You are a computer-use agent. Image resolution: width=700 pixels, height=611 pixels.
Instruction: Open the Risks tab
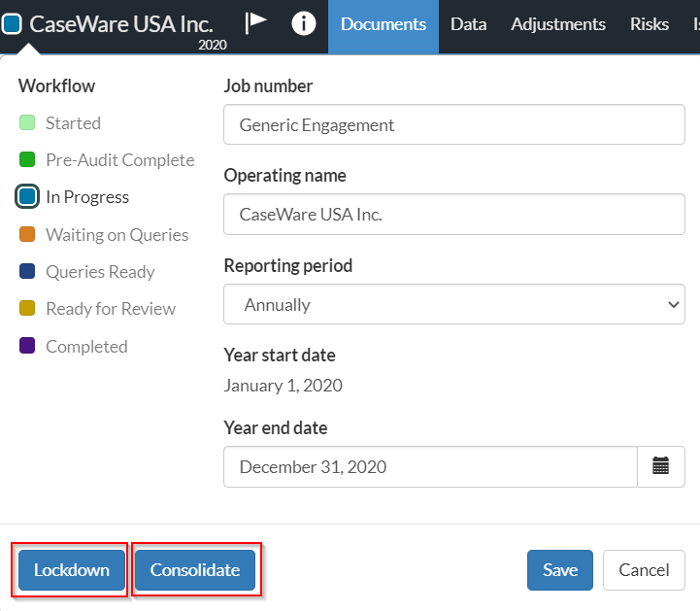click(x=649, y=25)
